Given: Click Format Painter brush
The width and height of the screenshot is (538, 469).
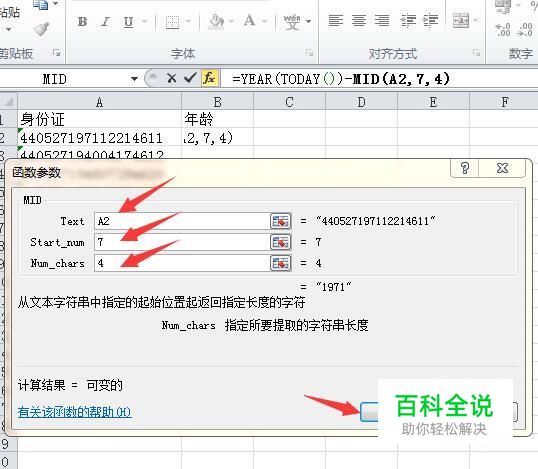Looking at the screenshot, I should pyautogui.click(x=42, y=29).
